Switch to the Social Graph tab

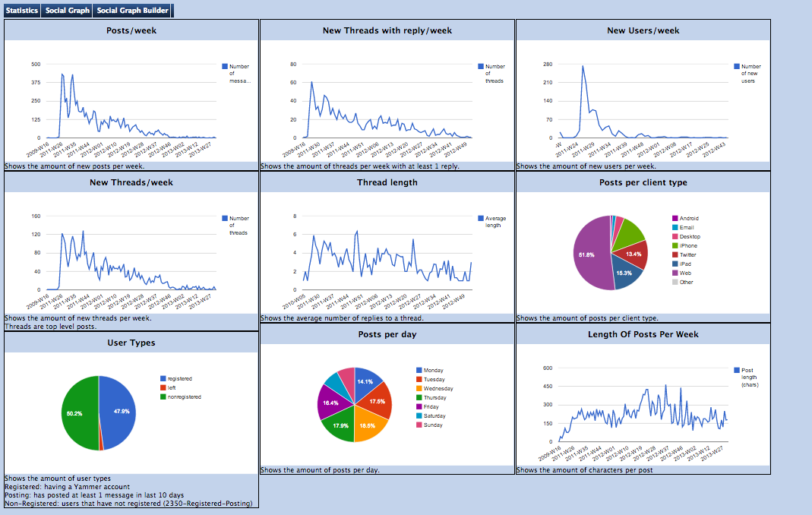[67, 11]
